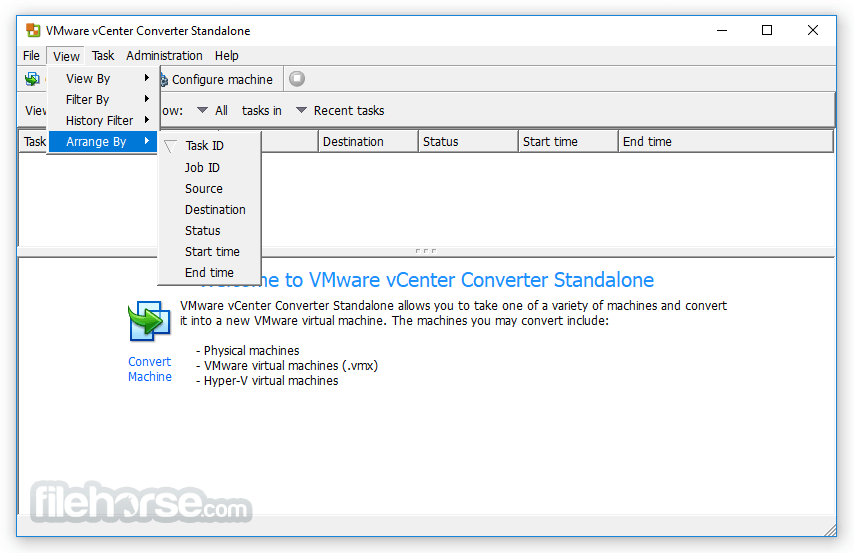Viewport: 854px width, 553px height.
Task: Sort by the Status column header
Action: coord(468,142)
